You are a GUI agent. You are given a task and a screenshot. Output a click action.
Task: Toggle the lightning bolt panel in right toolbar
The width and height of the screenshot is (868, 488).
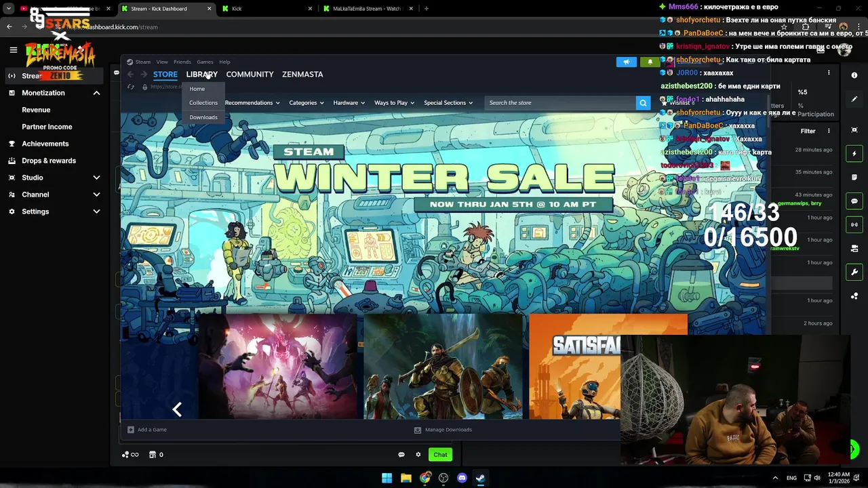coord(854,154)
